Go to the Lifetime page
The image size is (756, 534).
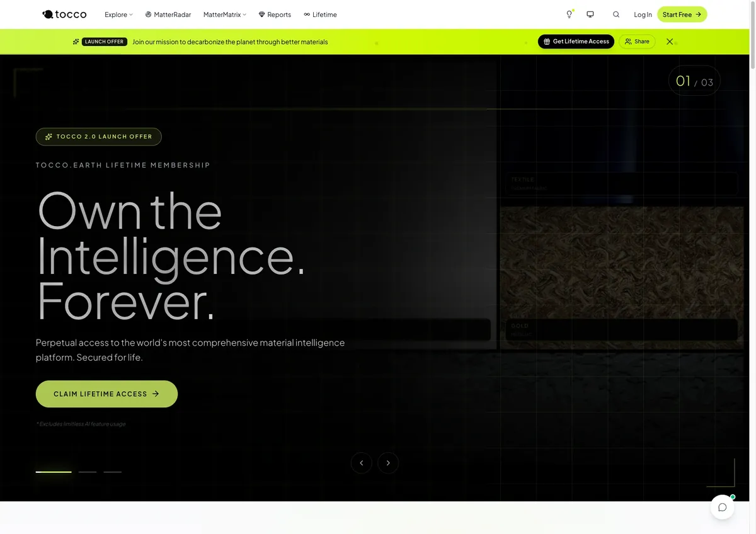point(320,14)
